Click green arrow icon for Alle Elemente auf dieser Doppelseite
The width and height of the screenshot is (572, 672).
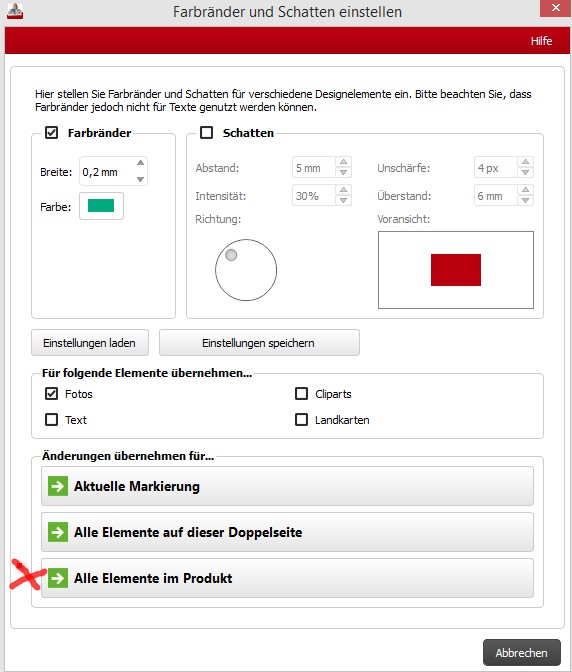point(58,532)
